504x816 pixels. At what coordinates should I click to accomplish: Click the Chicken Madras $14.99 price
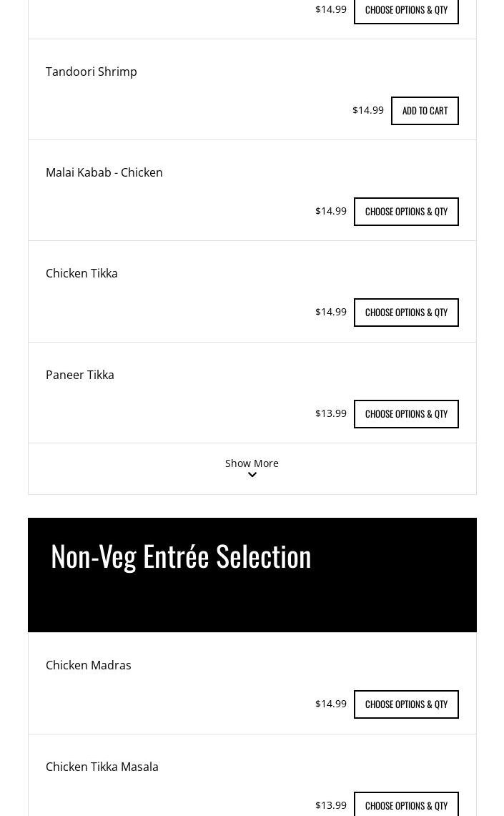[x=331, y=704]
